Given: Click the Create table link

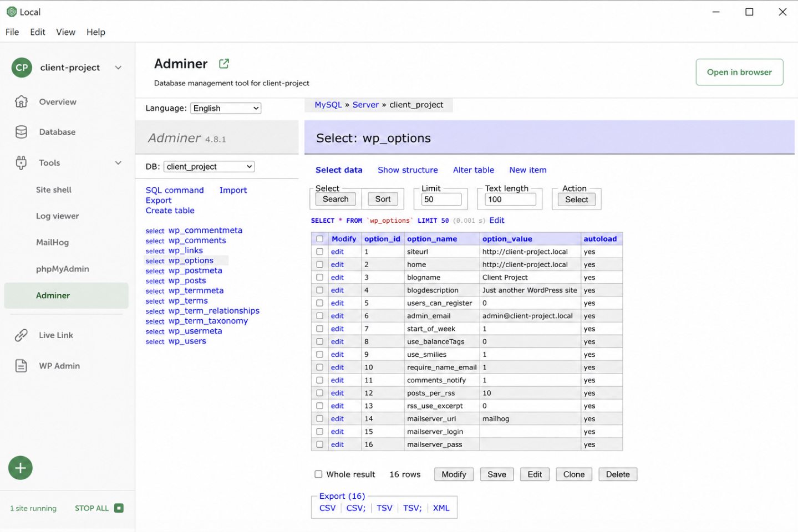Looking at the screenshot, I should point(170,211).
